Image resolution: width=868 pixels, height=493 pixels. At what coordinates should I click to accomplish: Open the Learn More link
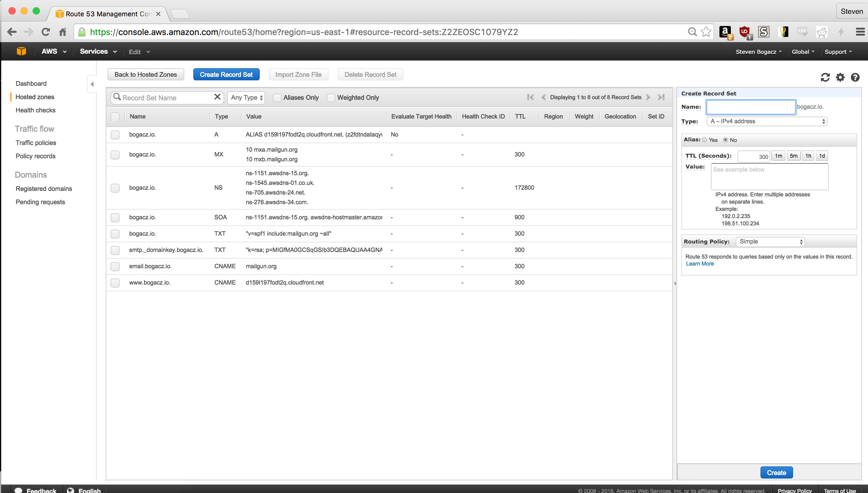(x=700, y=263)
